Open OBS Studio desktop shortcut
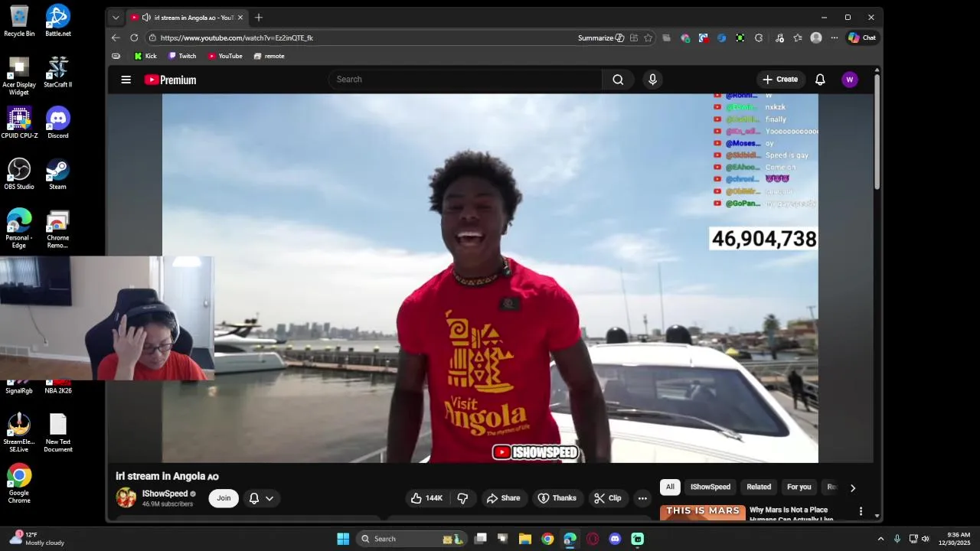The height and width of the screenshot is (551, 980). point(19,174)
